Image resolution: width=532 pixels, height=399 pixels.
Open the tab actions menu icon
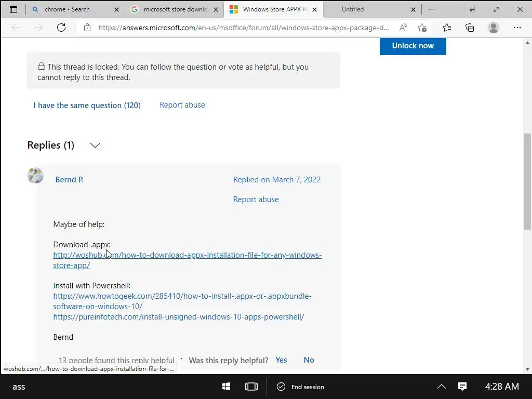tap(13, 9)
